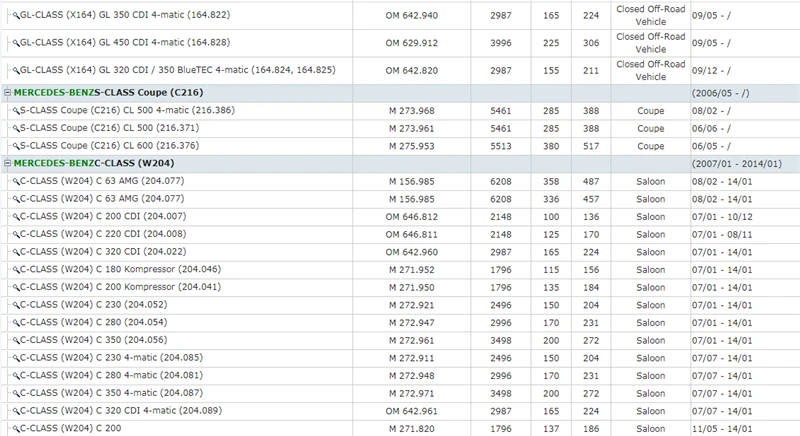This screenshot has width=800, height=436.
Task: Select C-CLASS (W204) C 200 CDI (204.007) row
Action: (x=103, y=216)
